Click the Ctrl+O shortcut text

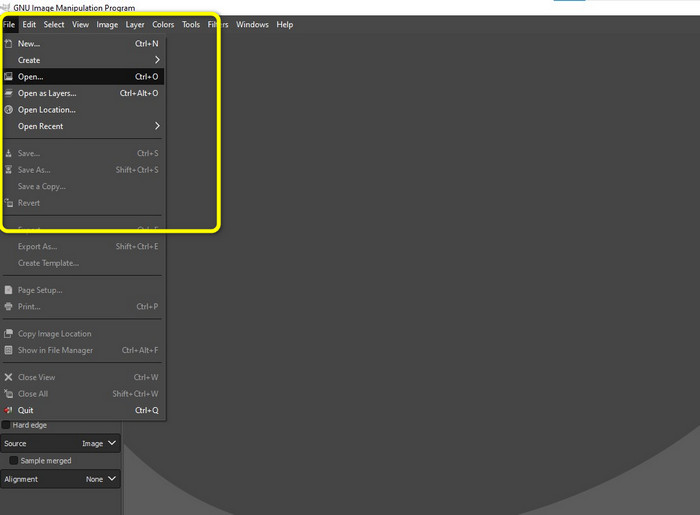click(x=146, y=77)
